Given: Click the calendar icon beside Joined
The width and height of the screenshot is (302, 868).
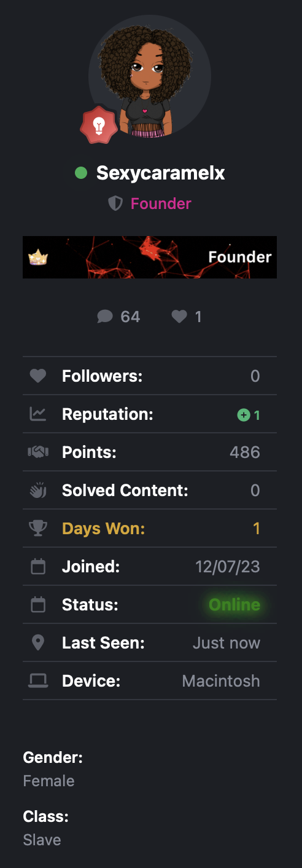Looking at the screenshot, I should point(38,567).
